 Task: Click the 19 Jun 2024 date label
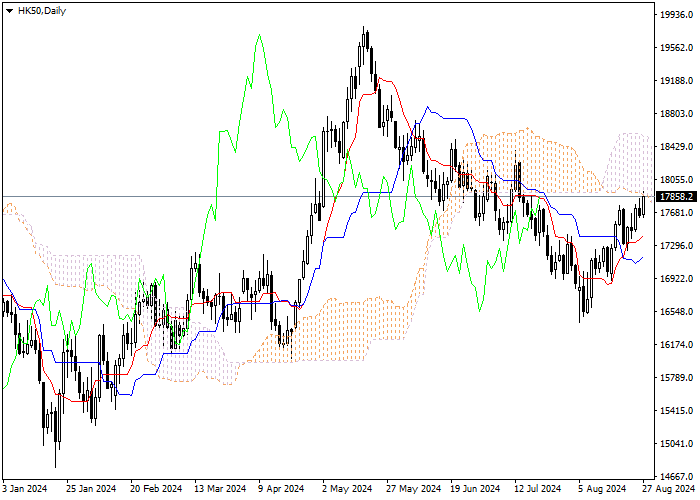[x=475, y=489]
